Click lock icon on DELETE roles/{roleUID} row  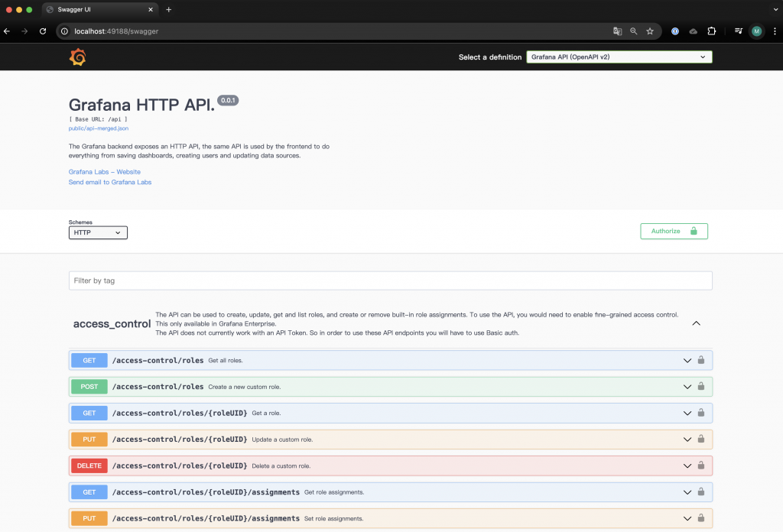tap(701, 465)
